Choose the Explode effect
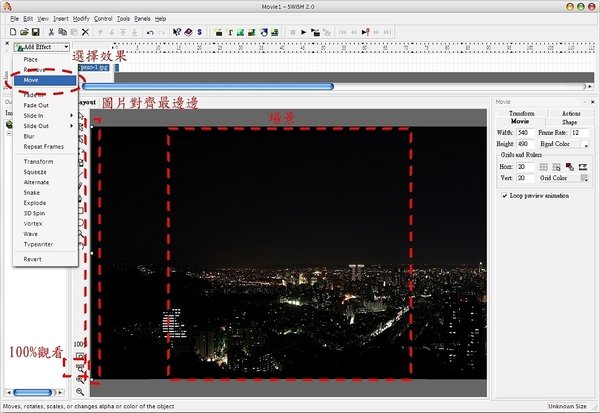This screenshot has width=600, height=413. [x=45, y=203]
